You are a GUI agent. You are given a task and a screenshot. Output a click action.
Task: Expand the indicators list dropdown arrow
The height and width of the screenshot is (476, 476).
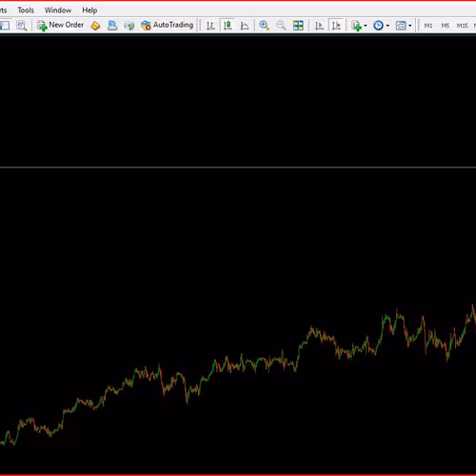pyautogui.click(x=366, y=26)
